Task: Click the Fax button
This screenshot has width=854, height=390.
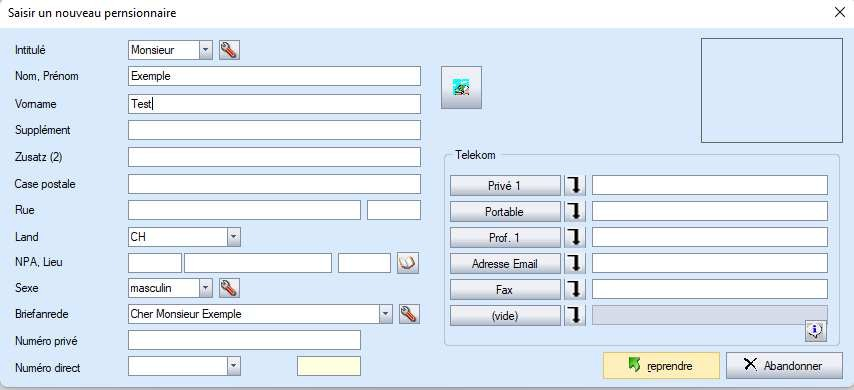Action: coord(505,290)
